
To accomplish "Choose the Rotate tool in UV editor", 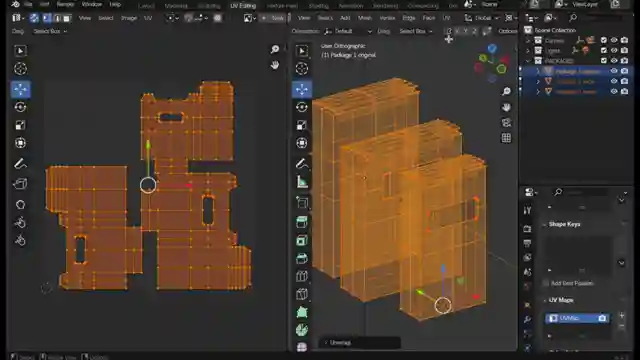I will (20, 107).
